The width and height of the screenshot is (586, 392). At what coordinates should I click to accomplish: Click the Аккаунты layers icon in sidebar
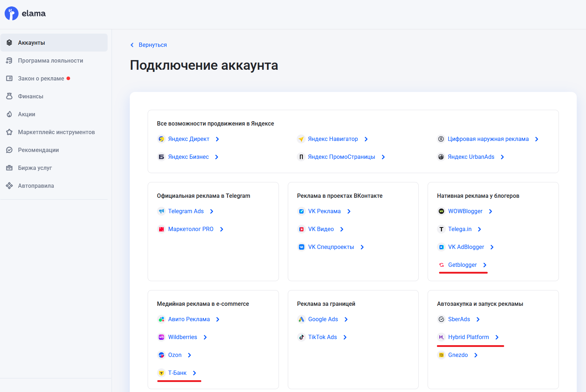coord(10,43)
